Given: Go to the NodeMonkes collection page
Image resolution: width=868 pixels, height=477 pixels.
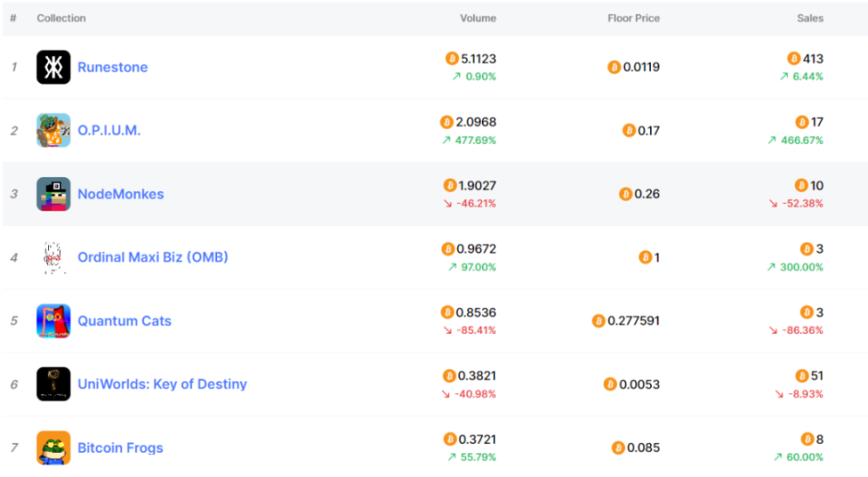Looking at the screenshot, I should coord(121,194).
